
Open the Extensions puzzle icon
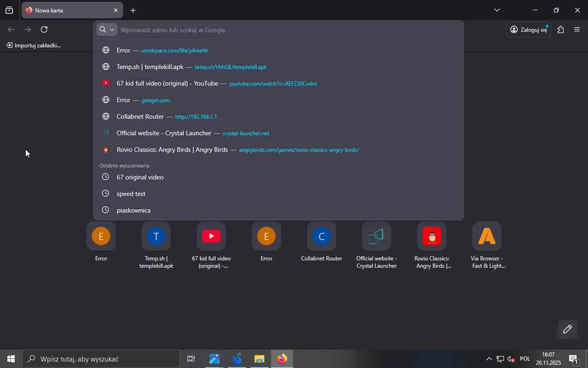[x=560, y=29]
